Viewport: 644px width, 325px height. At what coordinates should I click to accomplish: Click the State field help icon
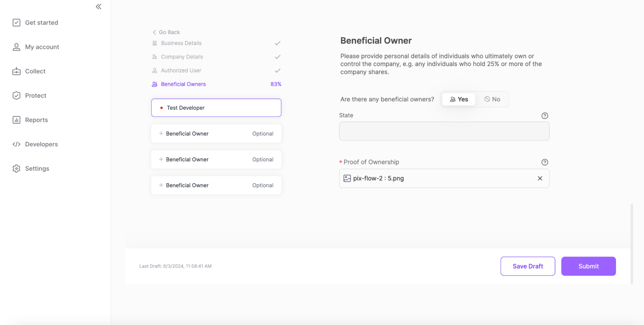[544, 116]
